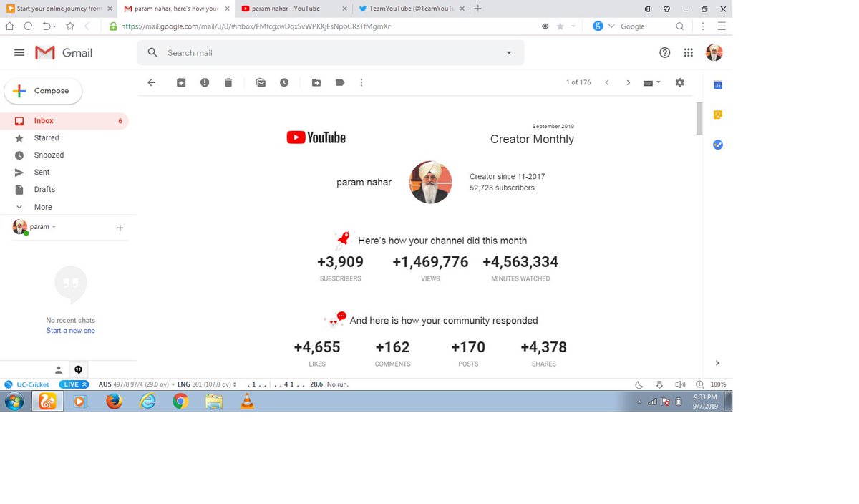Open Google Tasks side panel icon
Screen dimensions: 859x504
coord(718,145)
